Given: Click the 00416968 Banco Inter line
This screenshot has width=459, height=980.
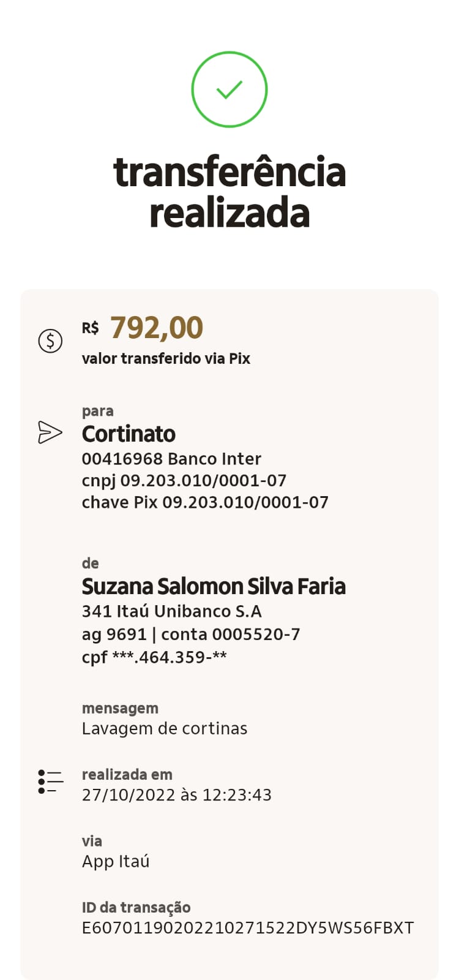Looking at the screenshot, I should (x=171, y=459).
